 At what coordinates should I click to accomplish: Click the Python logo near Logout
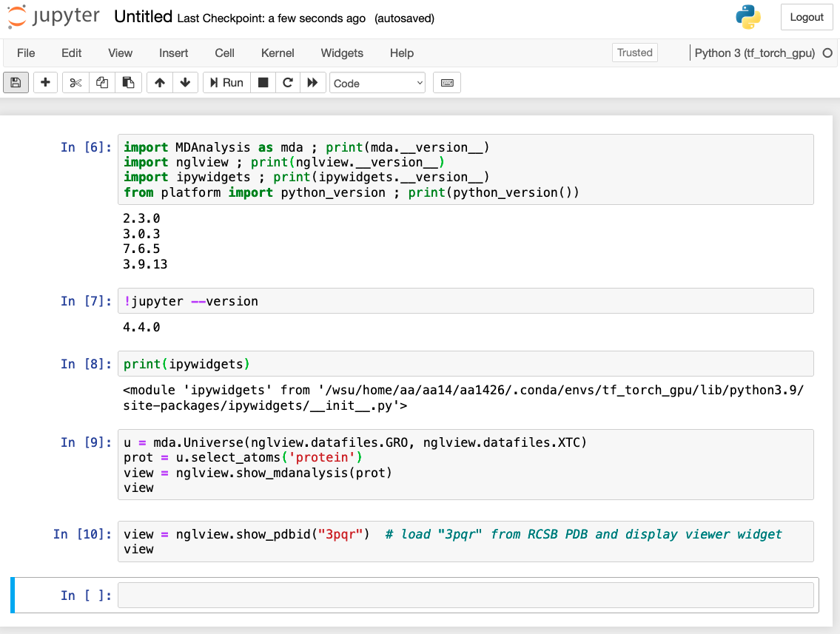coord(751,16)
